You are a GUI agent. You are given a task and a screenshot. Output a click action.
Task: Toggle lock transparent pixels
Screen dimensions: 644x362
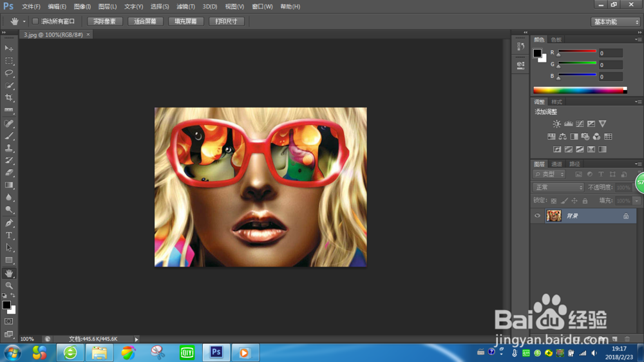pos(554,201)
